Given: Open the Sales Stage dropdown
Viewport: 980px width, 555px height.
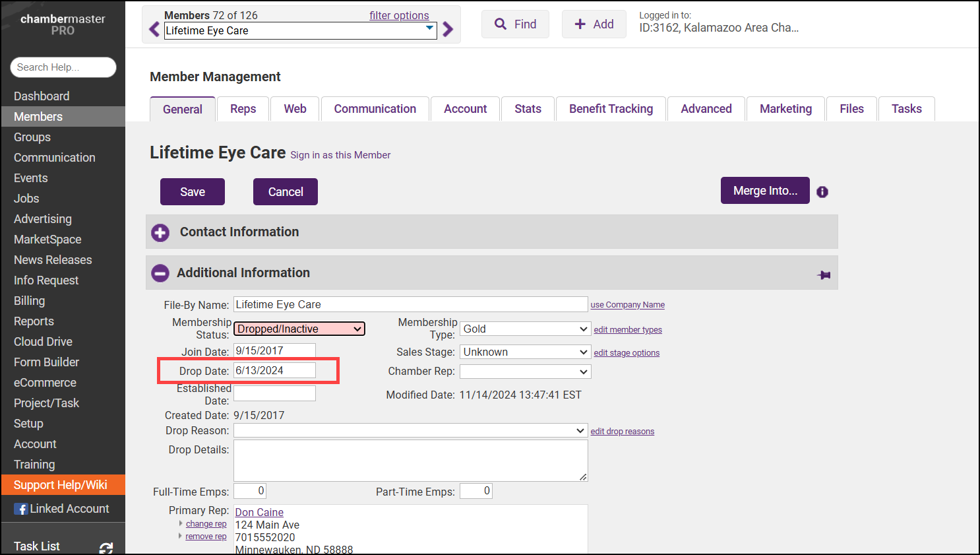Looking at the screenshot, I should click(525, 352).
